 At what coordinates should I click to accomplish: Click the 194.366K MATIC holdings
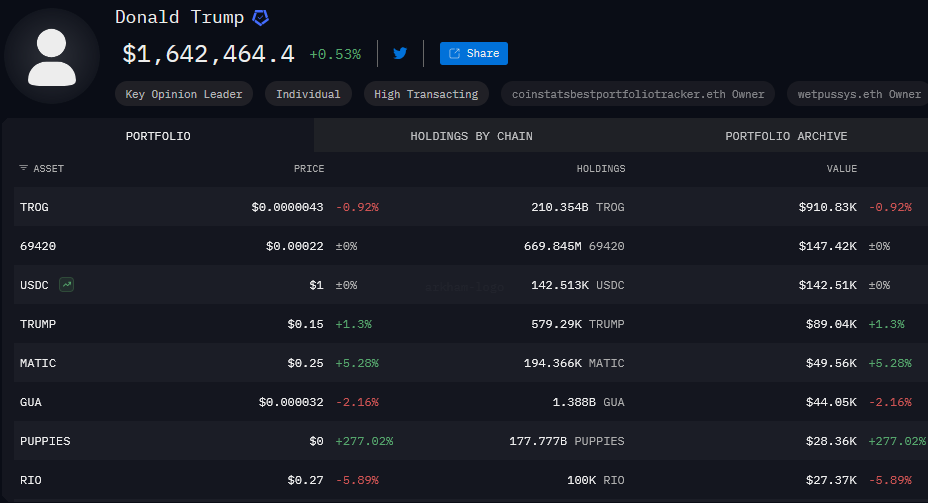[x=574, y=363]
